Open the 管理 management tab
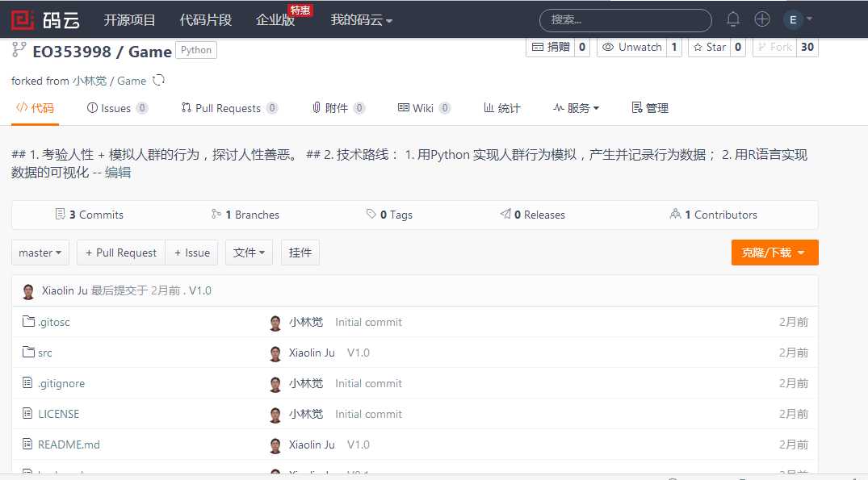This screenshot has height=480, width=868. click(651, 108)
